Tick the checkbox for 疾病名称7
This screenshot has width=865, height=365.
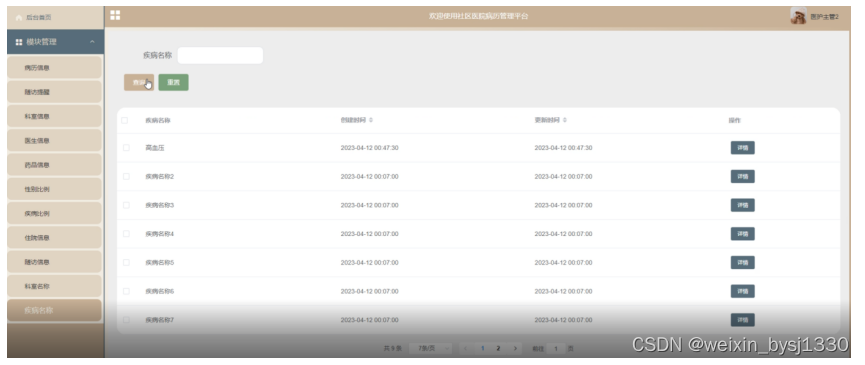coord(126,320)
